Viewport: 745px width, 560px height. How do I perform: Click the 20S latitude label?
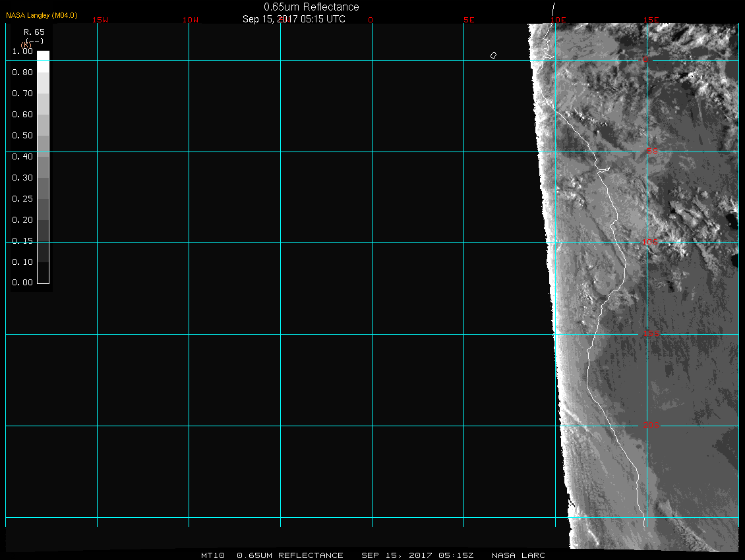(651, 425)
